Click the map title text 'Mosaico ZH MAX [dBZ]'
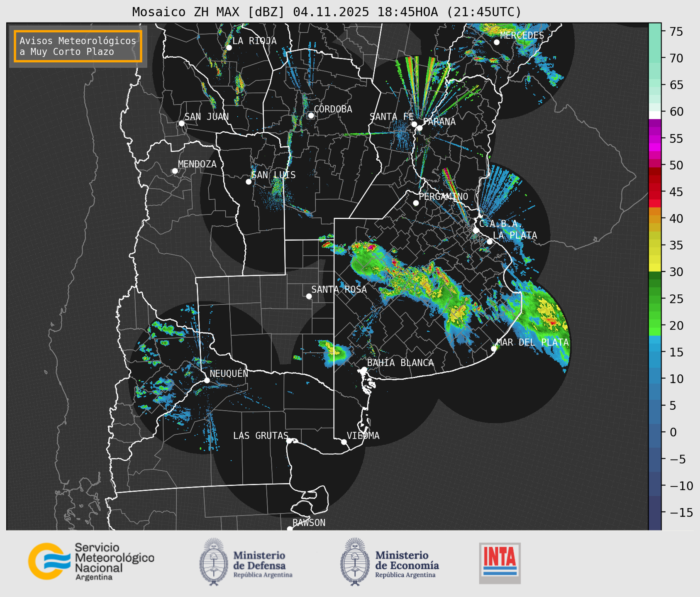Viewport: 700px width, 597px height. pos(209,12)
